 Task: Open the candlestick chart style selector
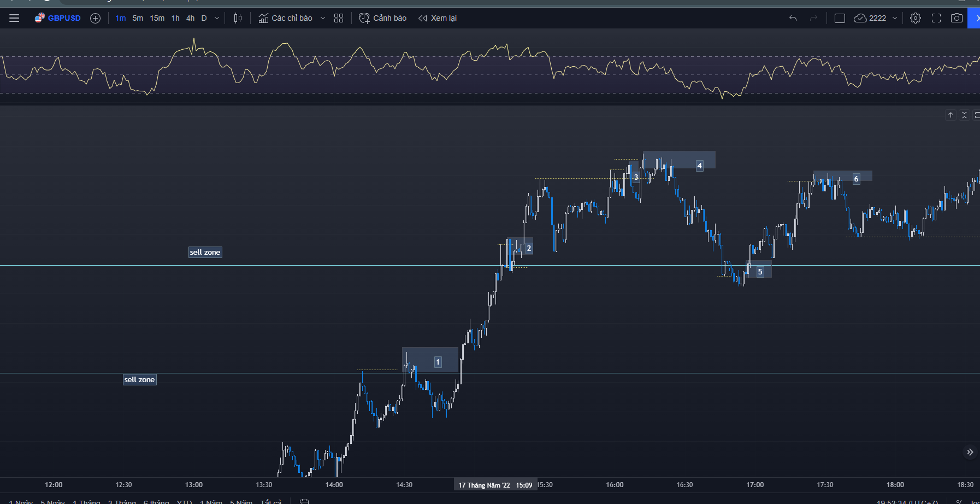[238, 18]
